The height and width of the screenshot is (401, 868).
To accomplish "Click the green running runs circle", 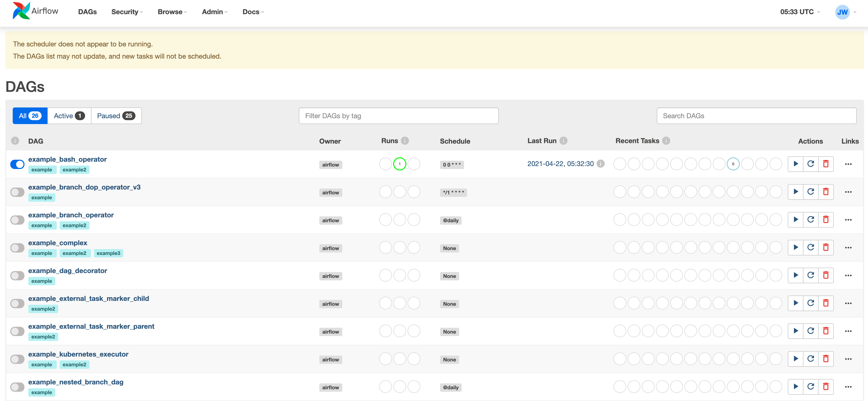I will pyautogui.click(x=400, y=164).
